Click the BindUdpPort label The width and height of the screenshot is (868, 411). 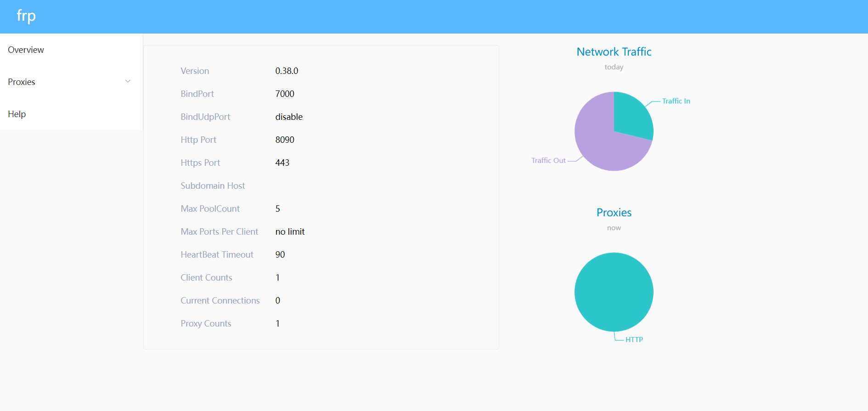coord(205,117)
